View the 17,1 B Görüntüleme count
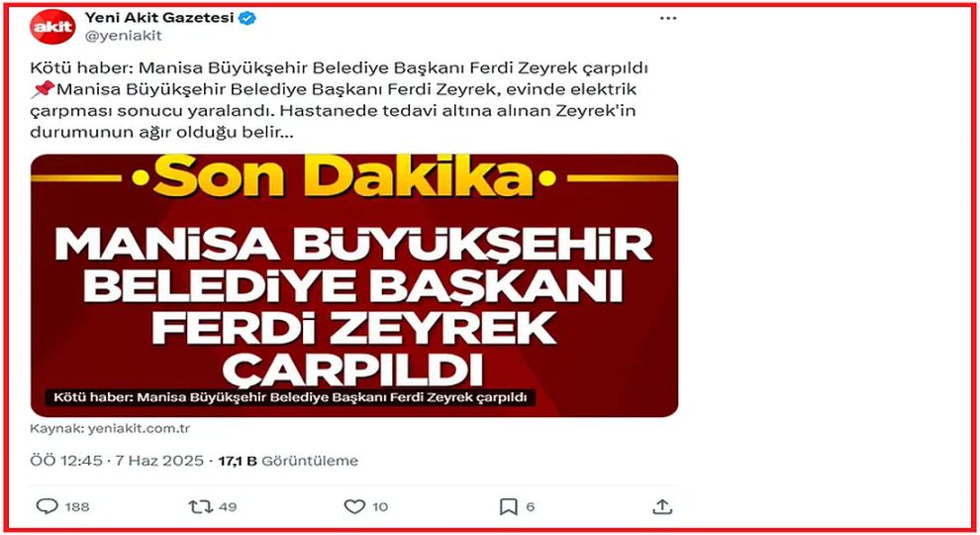Image resolution: width=980 pixels, height=535 pixels. [288, 461]
